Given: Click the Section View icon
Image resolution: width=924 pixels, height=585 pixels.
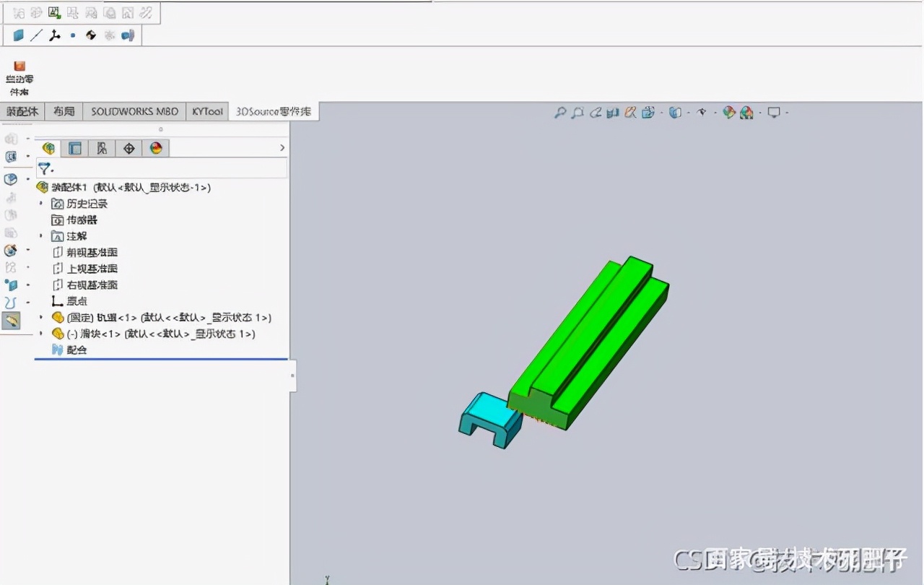Looking at the screenshot, I should 613,113.
